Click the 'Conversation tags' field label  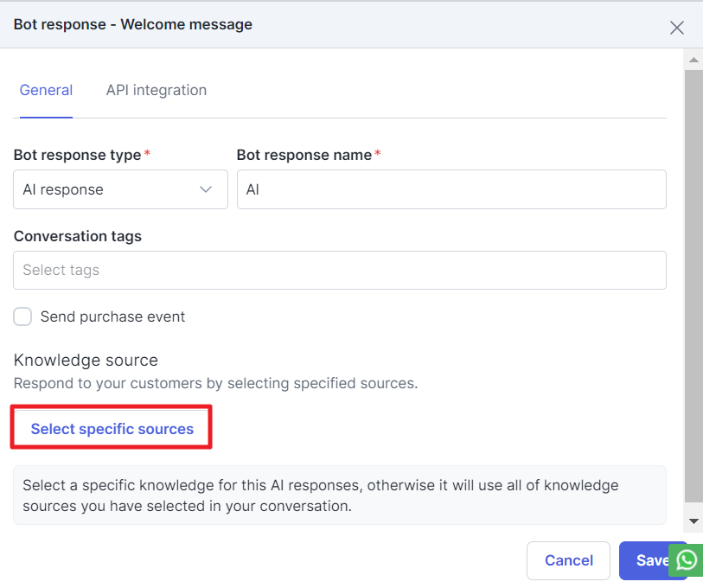point(77,236)
